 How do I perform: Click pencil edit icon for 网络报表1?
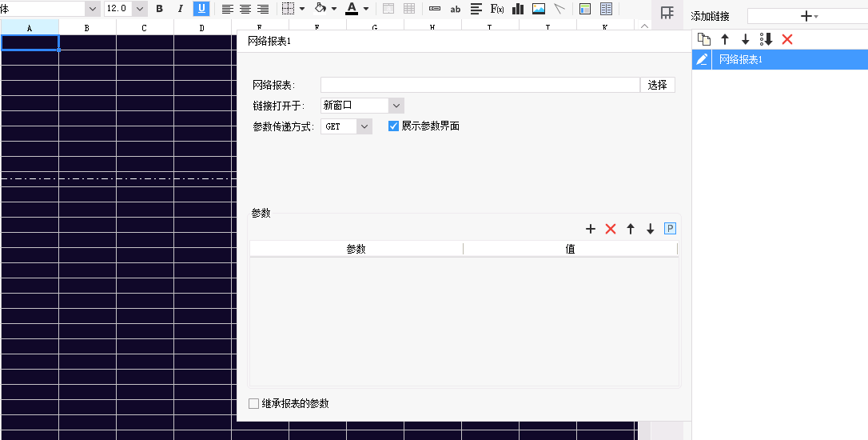click(702, 59)
